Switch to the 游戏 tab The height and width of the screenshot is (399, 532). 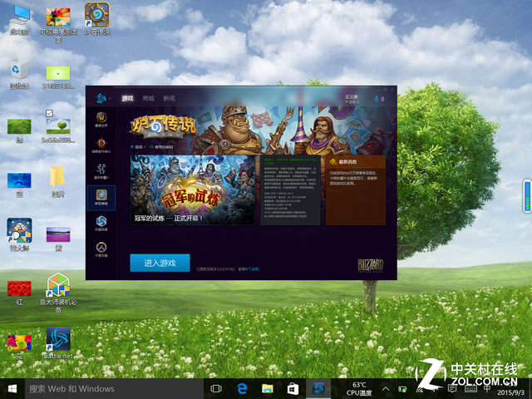127,98
